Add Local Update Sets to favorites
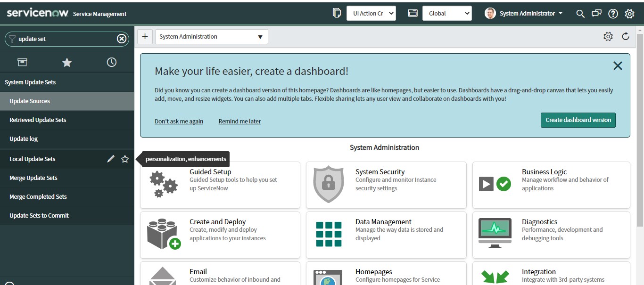644x285 pixels. click(x=125, y=159)
